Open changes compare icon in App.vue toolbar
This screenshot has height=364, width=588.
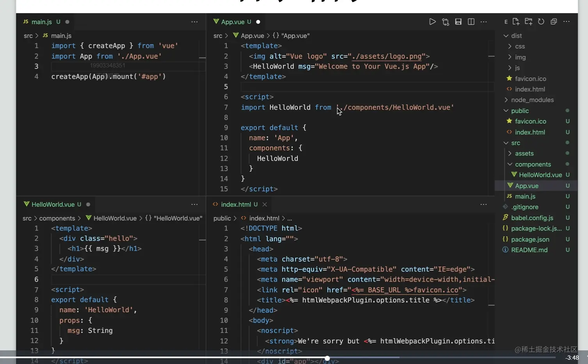click(x=446, y=22)
